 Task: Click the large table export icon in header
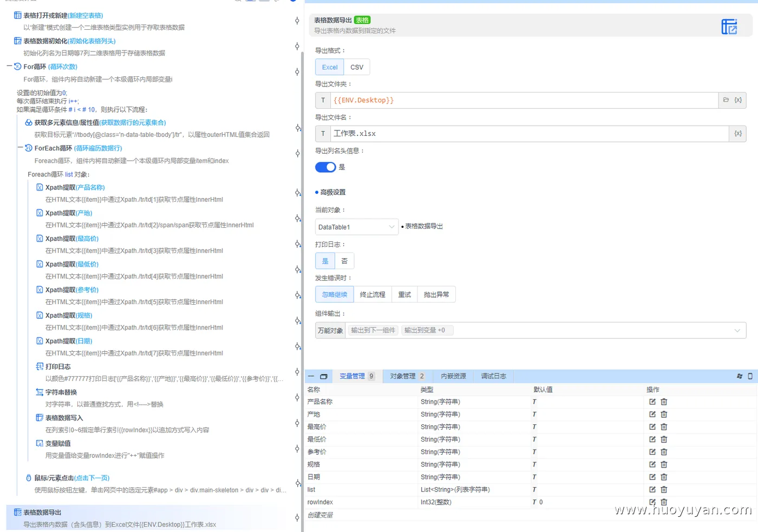729,27
